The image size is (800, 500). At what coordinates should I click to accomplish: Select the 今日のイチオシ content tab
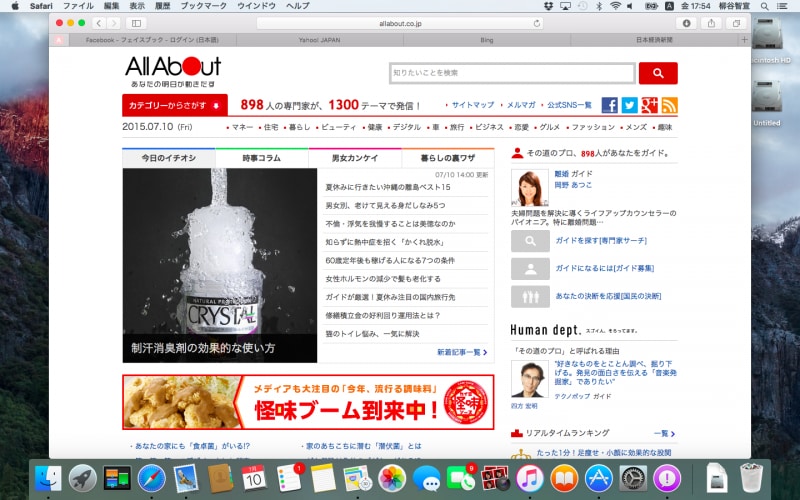pyautogui.click(x=169, y=158)
